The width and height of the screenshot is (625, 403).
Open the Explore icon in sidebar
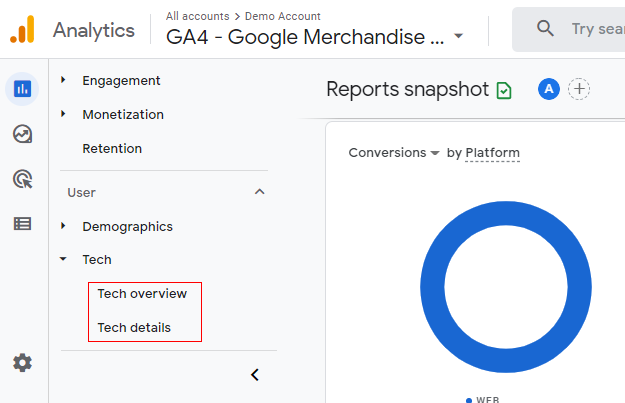(22, 134)
